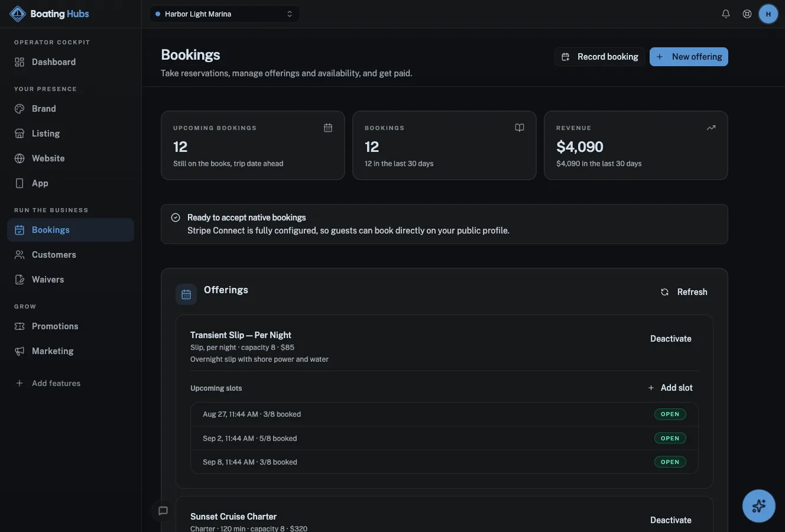The width and height of the screenshot is (785, 532).
Task: Click the Upcoming slots label
Action: click(216, 388)
